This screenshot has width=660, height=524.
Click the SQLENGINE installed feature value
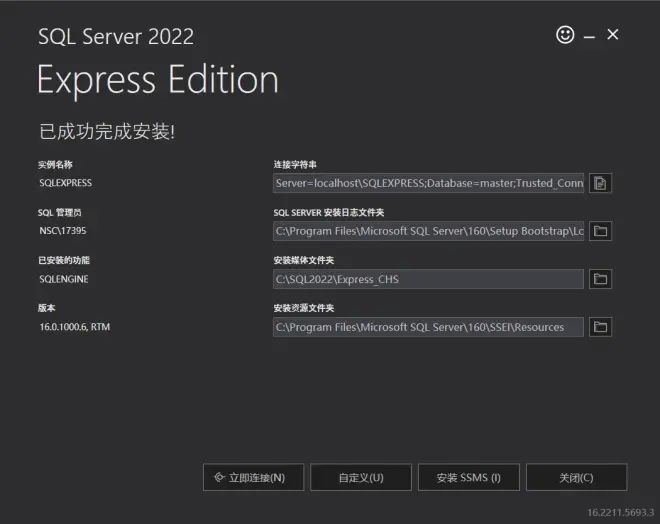pyautogui.click(x=64, y=279)
